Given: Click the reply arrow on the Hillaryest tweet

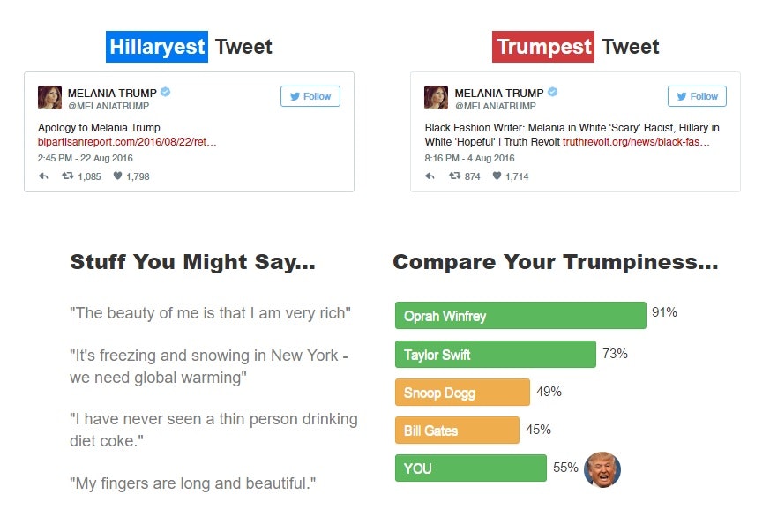Looking at the screenshot, I should click(42, 175).
